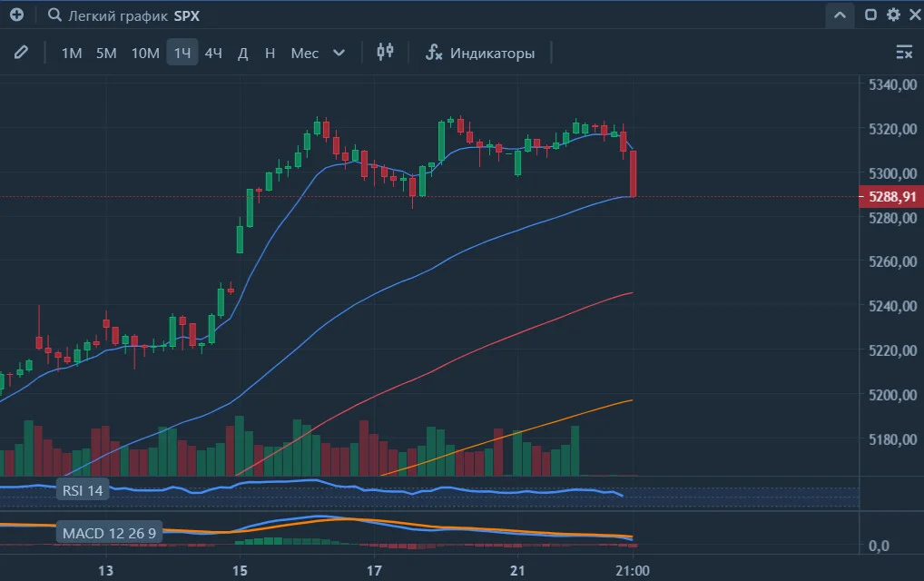Click the plus icon in the title bar
924x581 pixels.
click(x=16, y=15)
